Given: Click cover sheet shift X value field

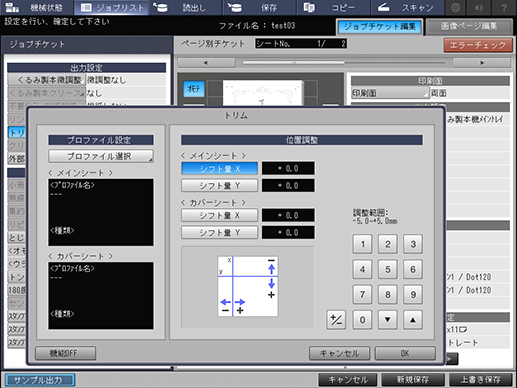Looking at the screenshot, I should click(288, 215).
